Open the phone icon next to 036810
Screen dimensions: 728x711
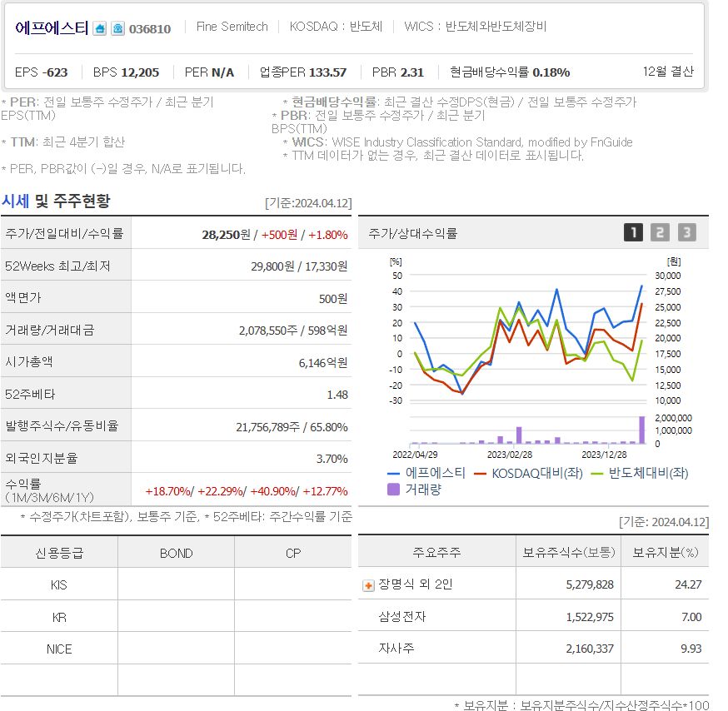coord(118,29)
